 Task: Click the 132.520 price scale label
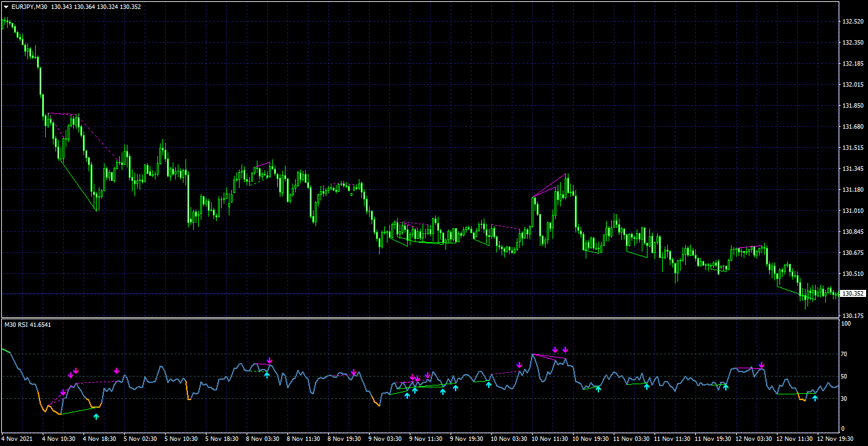tap(852, 22)
